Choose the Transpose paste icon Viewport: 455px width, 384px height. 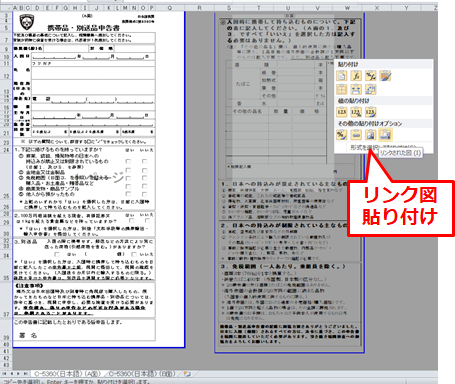(370, 89)
